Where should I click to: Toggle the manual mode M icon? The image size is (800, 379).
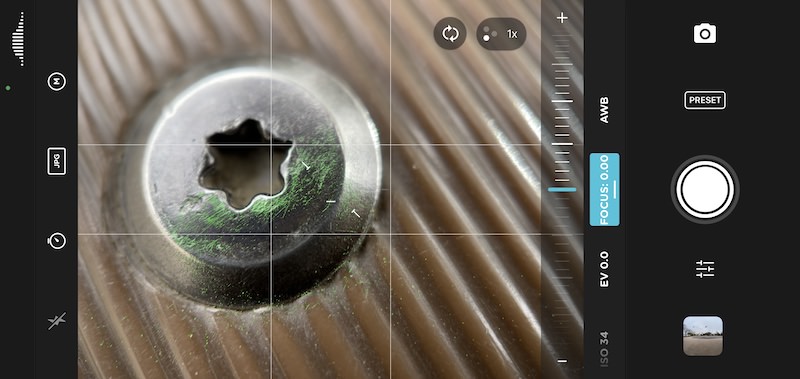[x=57, y=81]
